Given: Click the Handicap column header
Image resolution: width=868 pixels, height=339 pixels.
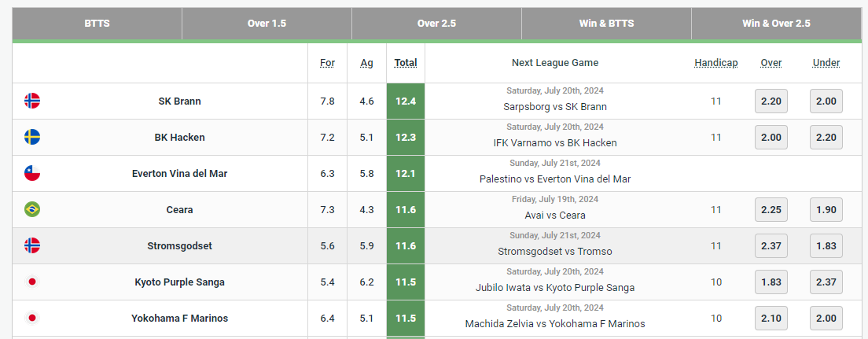Looking at the screenshot, I should (x=715, y=63).
